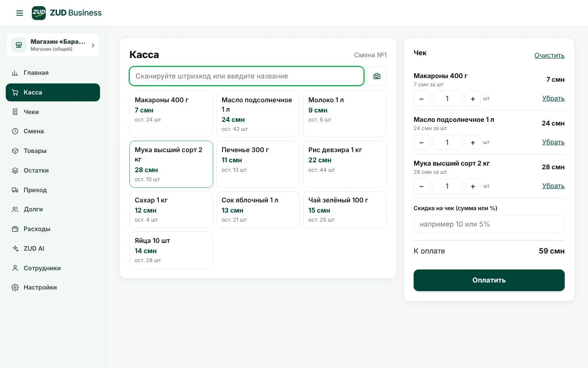The height and width of the screenshot is (368, 588).
Task: Open Настройки via its gear icon
Action: pos(15,287)
